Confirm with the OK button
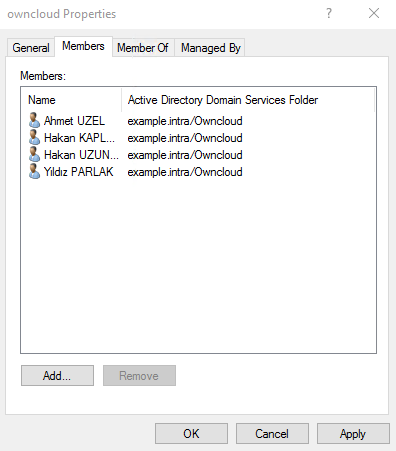The width and height of the screenshot is (396, 451). tap(191, 434)
